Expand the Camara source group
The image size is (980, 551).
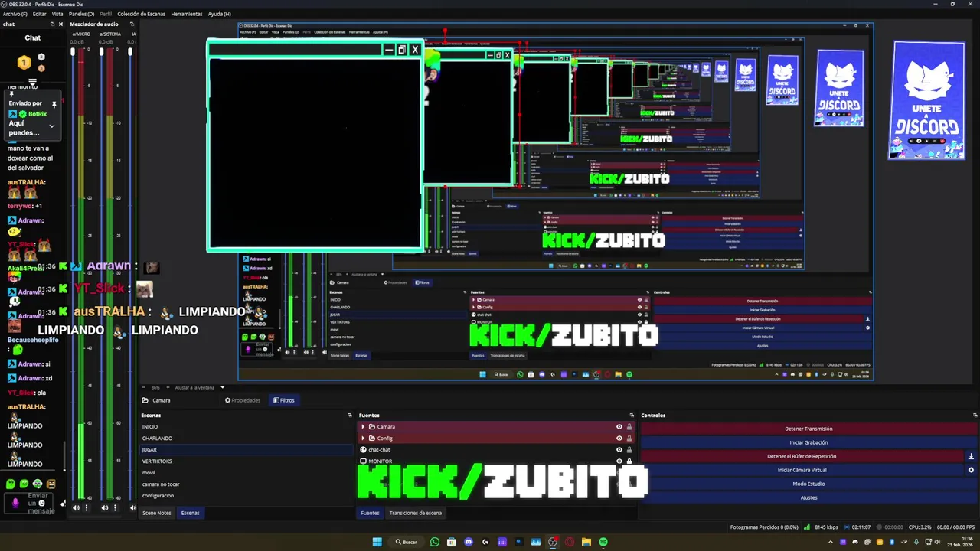pyautogui.click(x=363, y=427)
